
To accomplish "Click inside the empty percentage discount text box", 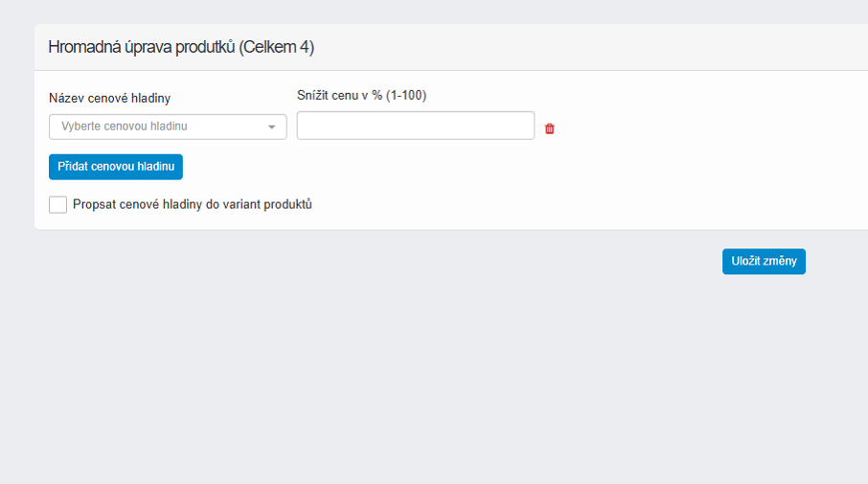I will pyautogui.click(x=415, y=126).
